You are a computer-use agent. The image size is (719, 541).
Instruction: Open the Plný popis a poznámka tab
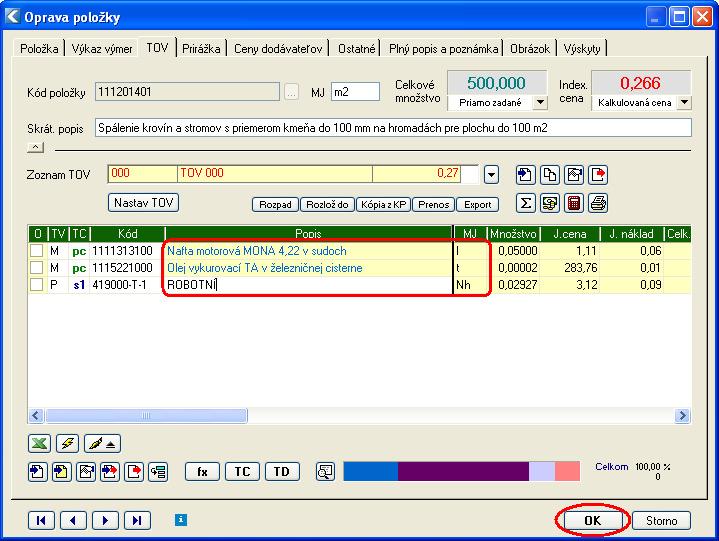[443, 48]
